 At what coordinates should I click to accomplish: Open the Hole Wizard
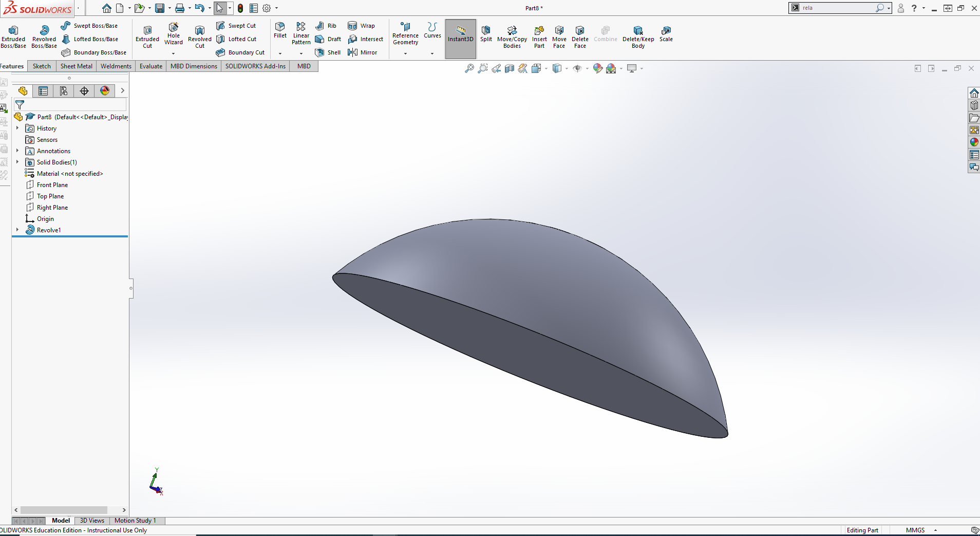click(174, 33)
